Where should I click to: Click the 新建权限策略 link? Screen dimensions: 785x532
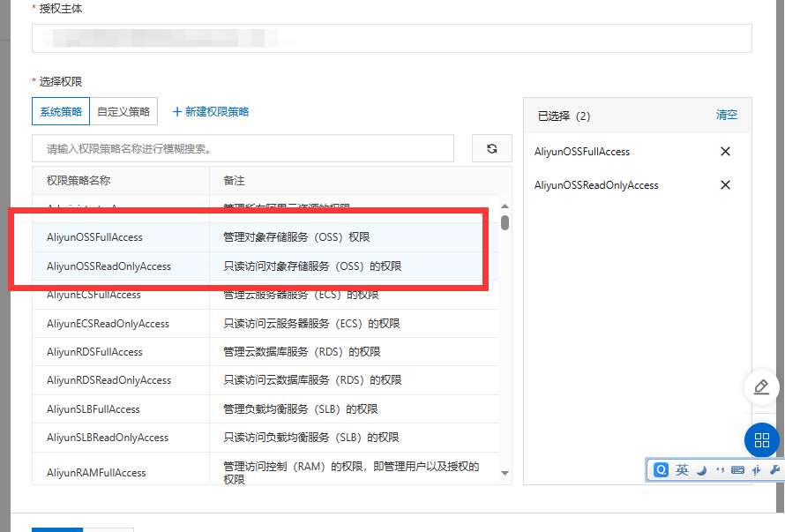(211, 112)
